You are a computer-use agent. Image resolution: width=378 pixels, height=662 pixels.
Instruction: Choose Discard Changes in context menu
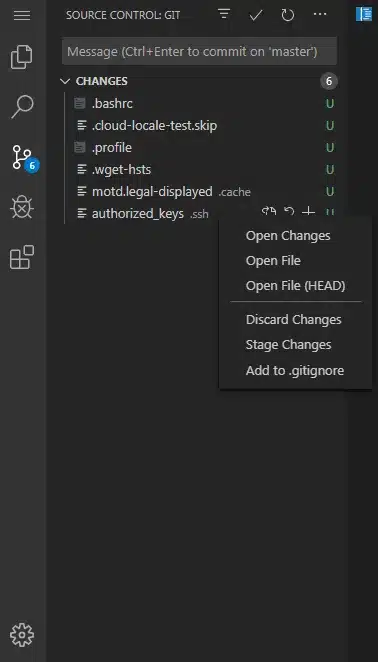pos(296,320)
